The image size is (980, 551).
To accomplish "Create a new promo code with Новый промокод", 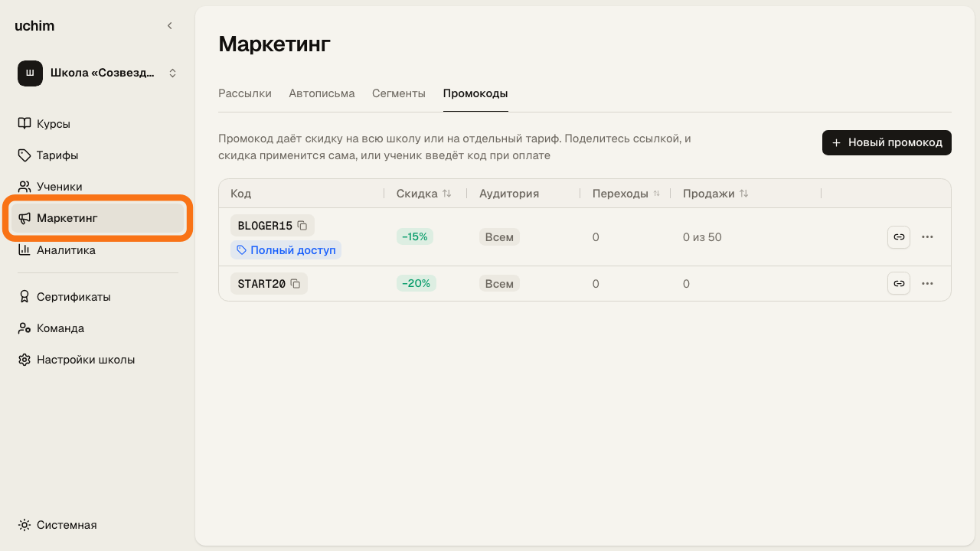I will click(x=887, y=143).
